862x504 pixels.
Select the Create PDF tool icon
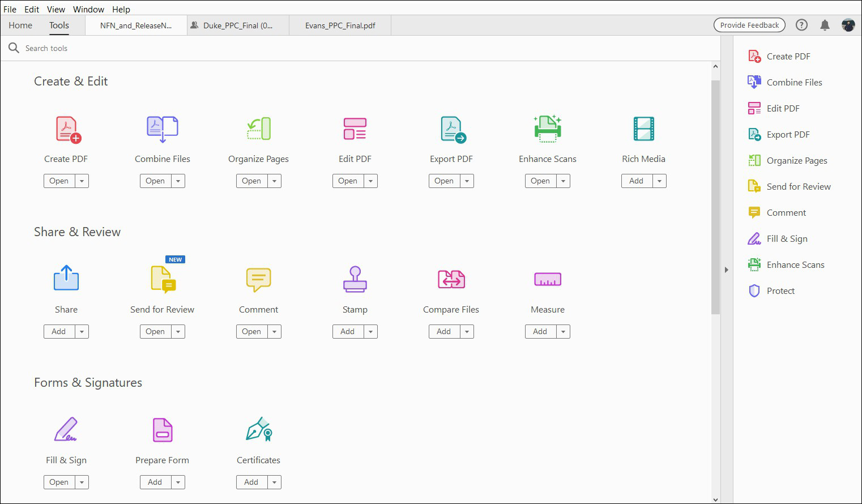click(66, 129)
